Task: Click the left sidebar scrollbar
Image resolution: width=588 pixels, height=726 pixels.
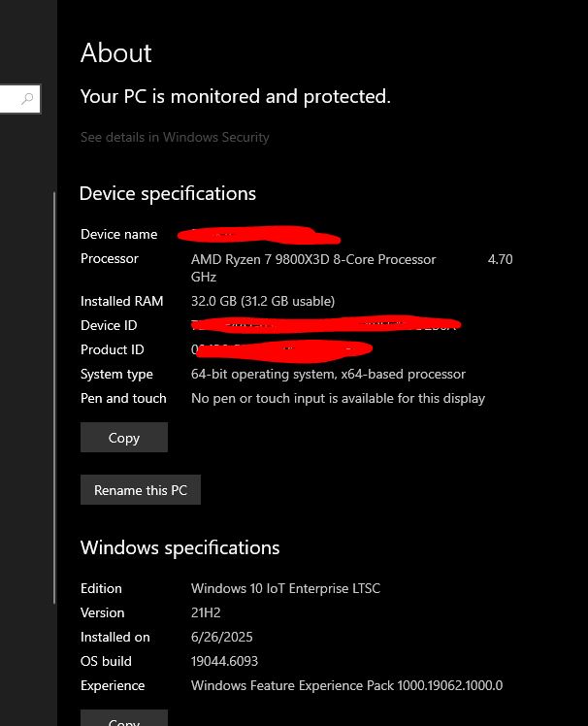Action: 54,388
